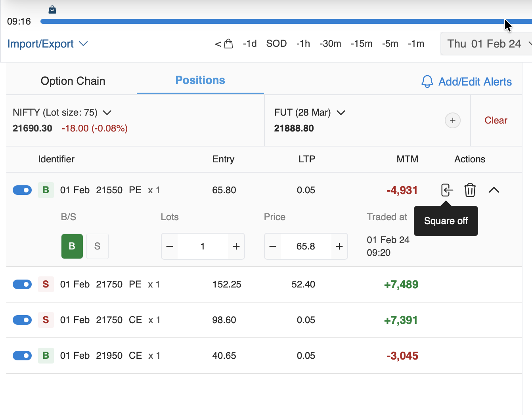Click the blue time slider bar
Image resolution: width=532 pixels, height=415 pixels.
(270, 21)
